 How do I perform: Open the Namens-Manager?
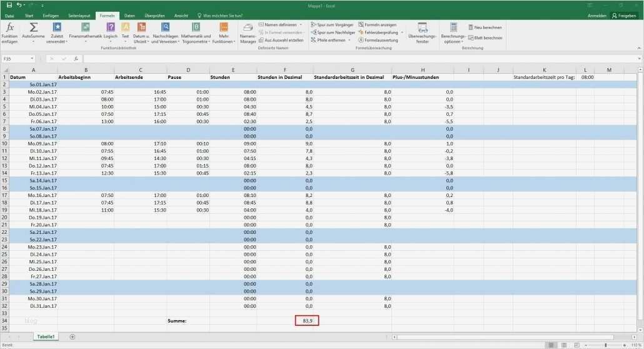248,33
